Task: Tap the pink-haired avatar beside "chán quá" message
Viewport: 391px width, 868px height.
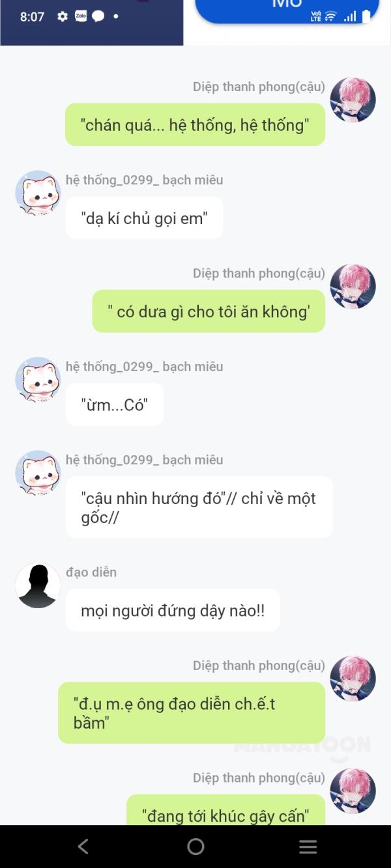Action: click(353, 100)
